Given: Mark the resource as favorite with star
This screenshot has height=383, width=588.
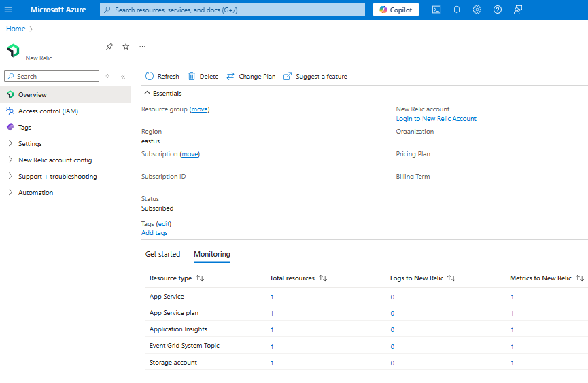Looking at the screenshot, I should 126,46.
